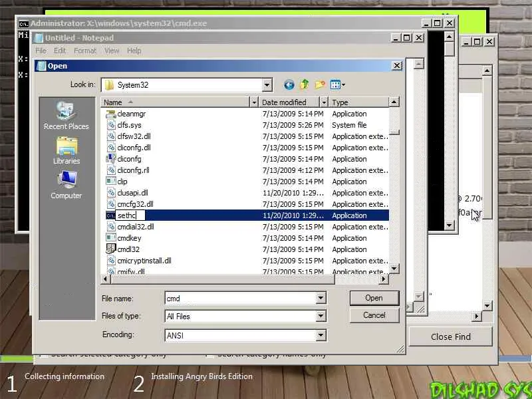The height and width of the screenshot is (399, 532).
Task: Click the Close Find button
Action: click(451, 336)
